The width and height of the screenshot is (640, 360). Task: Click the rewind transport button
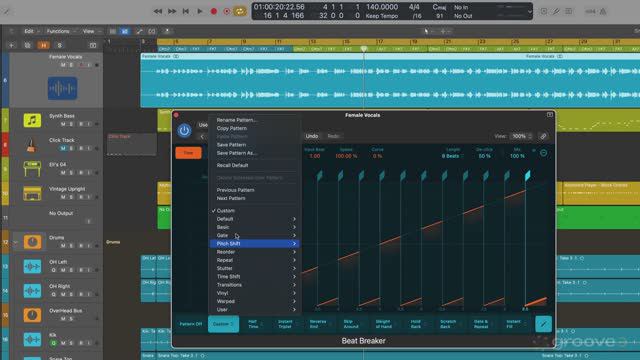pos(158,11)
